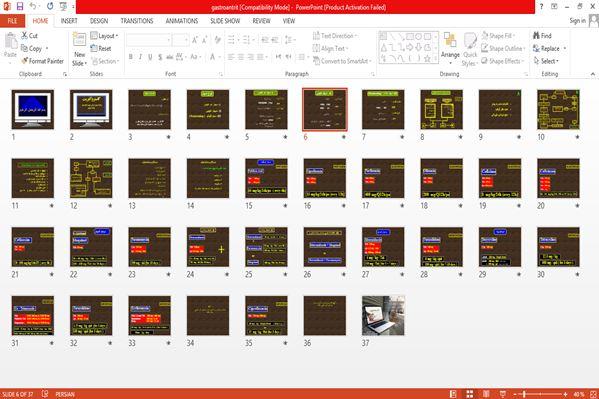The width and height of the screenshot is (599, 399).
Task: Click the Find binoculars command
Action: pyautogui.click(x=542, y=36)
